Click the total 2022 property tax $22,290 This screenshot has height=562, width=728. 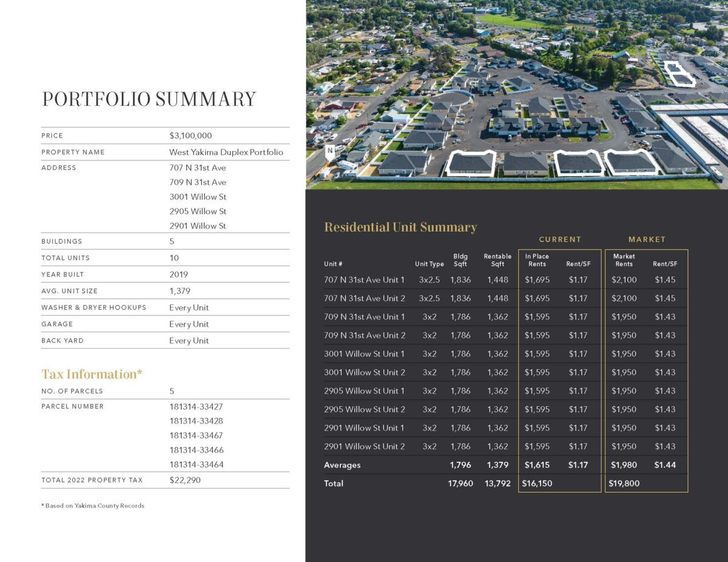click(184, 480)
